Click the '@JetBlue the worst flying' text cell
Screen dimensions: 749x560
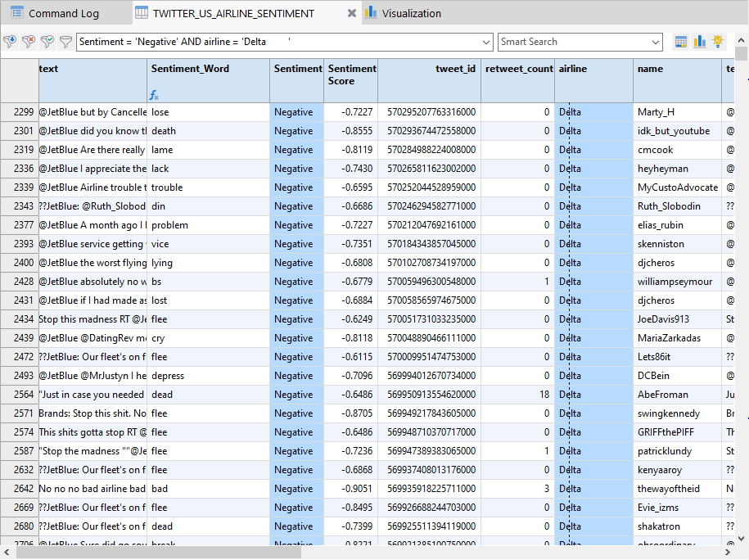[92, 263]
